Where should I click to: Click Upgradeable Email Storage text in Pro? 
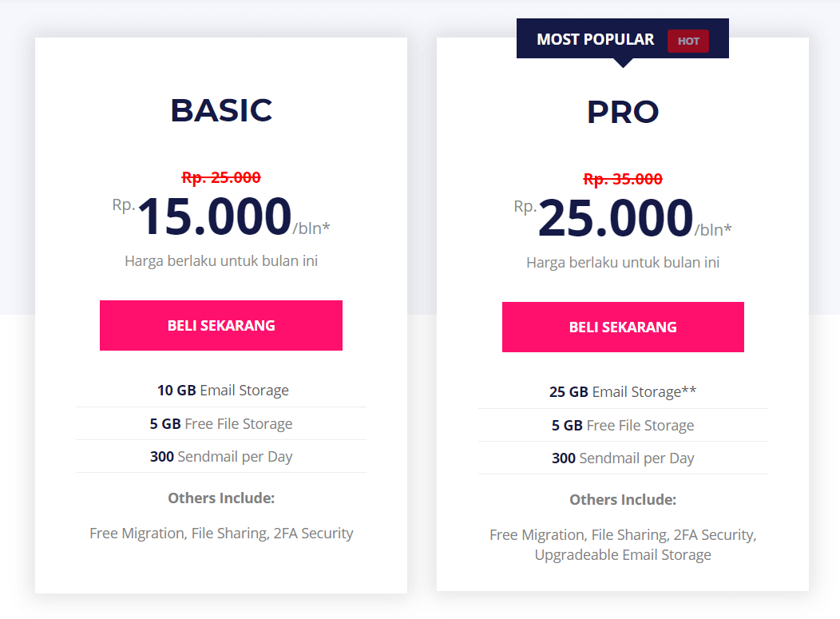pos(623,554)
